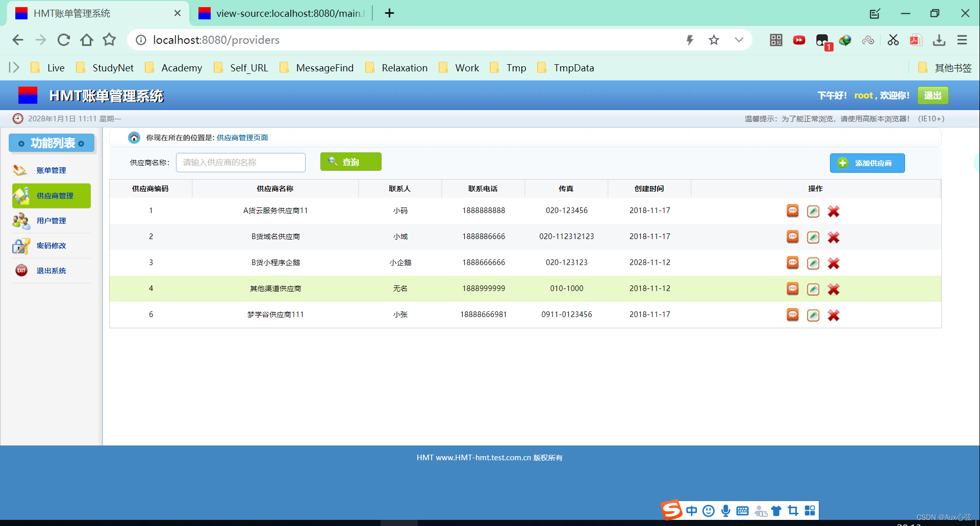The image size is (980, 526).
Task: Click the green 退出 logout button
Action: click(x=933, y=95)
